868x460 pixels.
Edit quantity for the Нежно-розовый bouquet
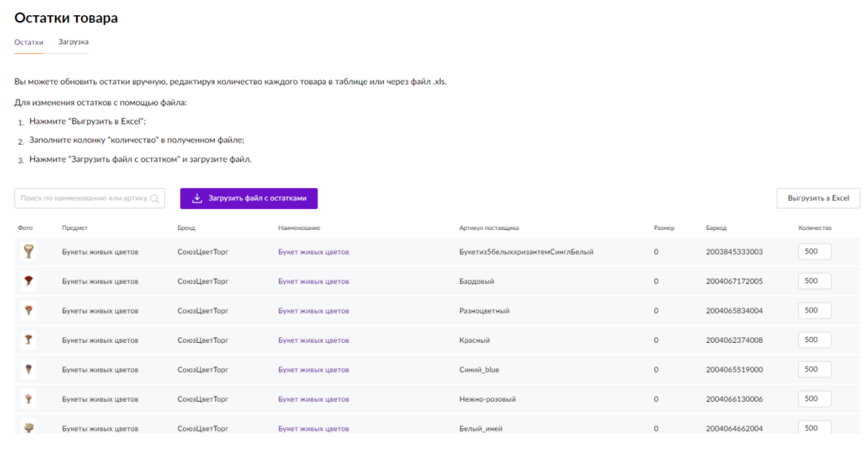click(814, 399)
